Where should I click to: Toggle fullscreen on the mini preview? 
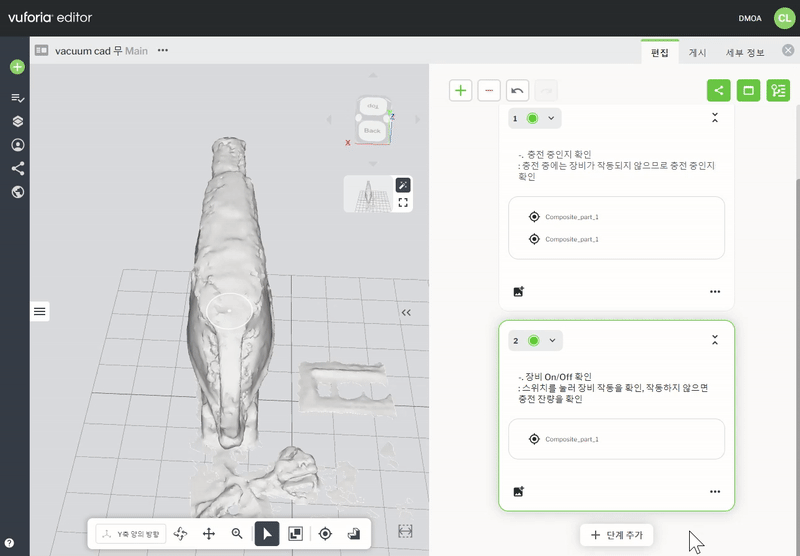(x=403, y=202)
